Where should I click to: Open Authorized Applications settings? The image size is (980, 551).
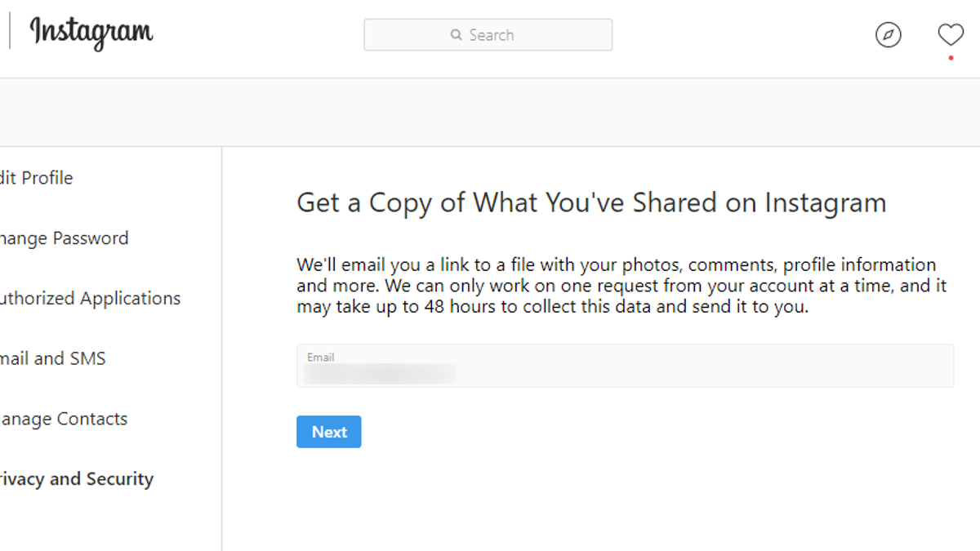coord(90,299)
